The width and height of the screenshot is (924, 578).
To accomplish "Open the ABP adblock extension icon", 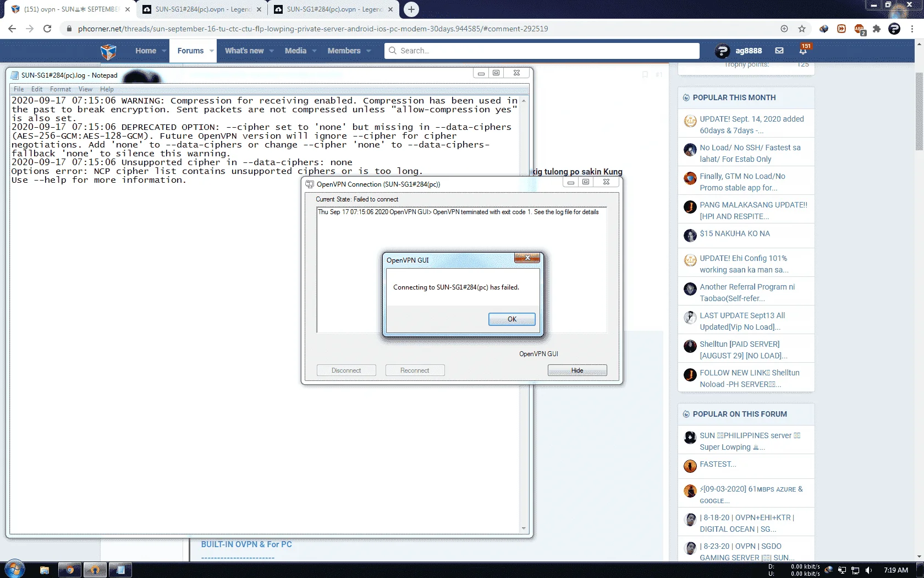I will 860,29.
